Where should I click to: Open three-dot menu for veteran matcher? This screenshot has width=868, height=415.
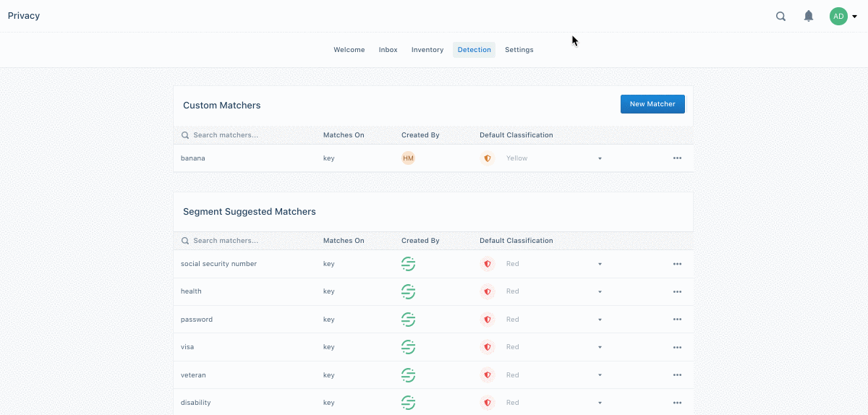point(677,375)
